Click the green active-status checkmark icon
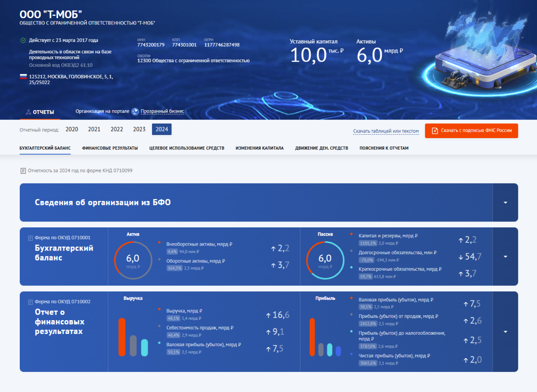 (23, 40)
